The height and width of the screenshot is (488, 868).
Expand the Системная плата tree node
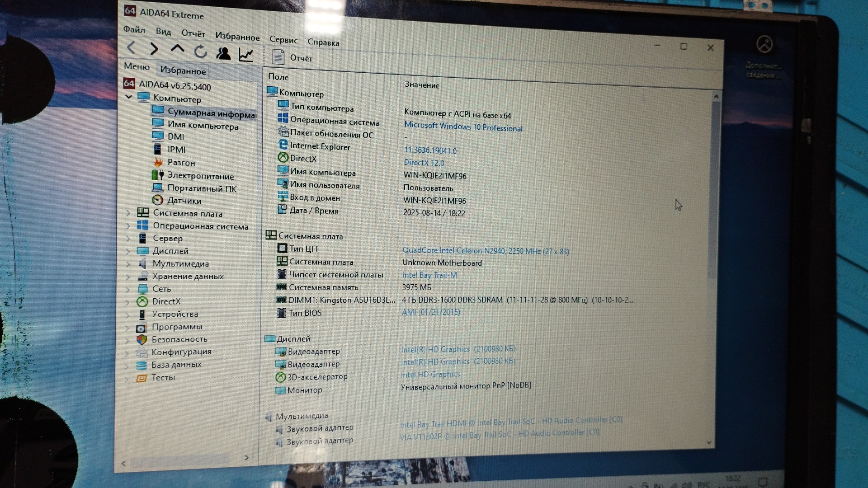coord(128,213)
